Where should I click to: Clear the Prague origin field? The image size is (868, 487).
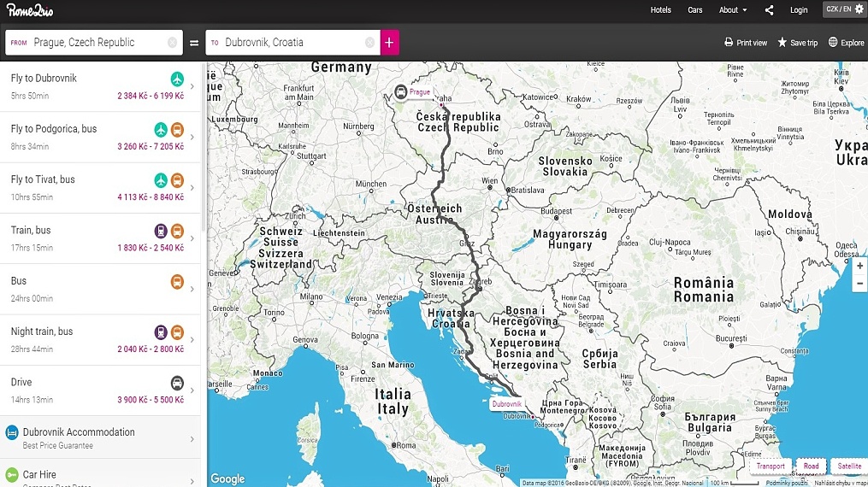point(172,43)
